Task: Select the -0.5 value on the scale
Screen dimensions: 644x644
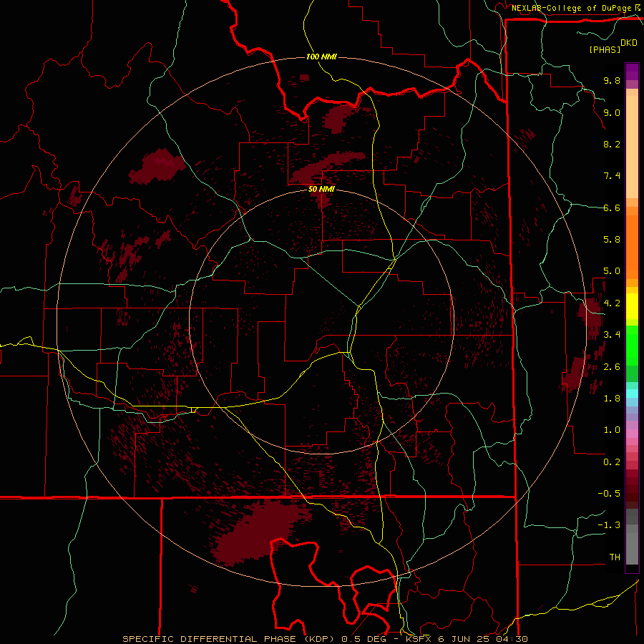Action: point(609,494)
